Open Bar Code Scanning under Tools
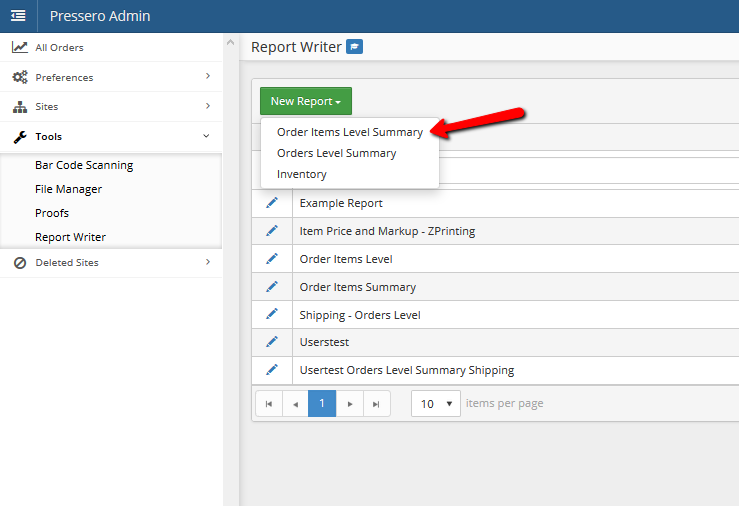The height and width of the screenshot is (506, 739). (84, 165)
